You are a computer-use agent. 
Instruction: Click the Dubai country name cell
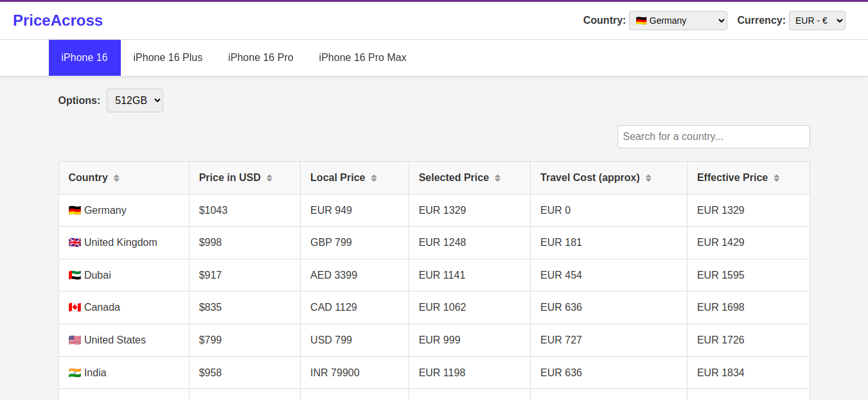point(124,275)
